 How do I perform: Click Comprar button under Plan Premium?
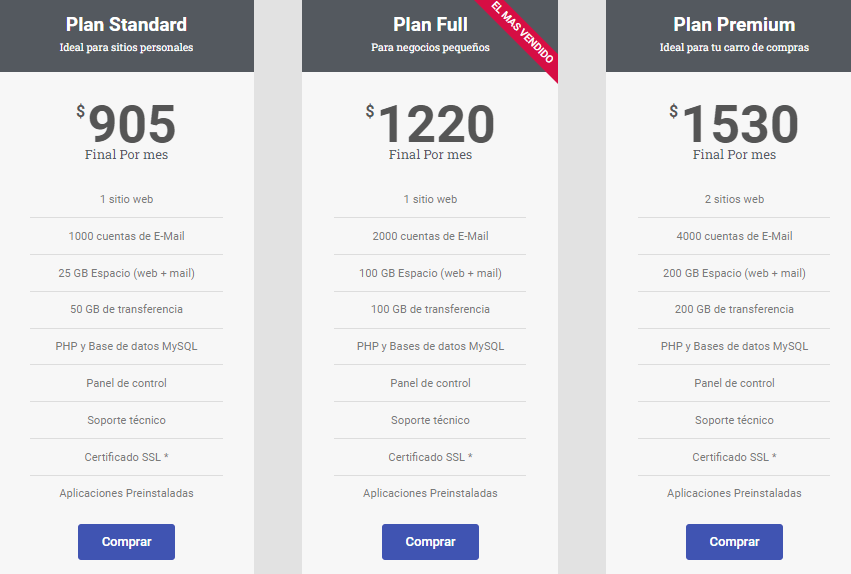[734, 541]
